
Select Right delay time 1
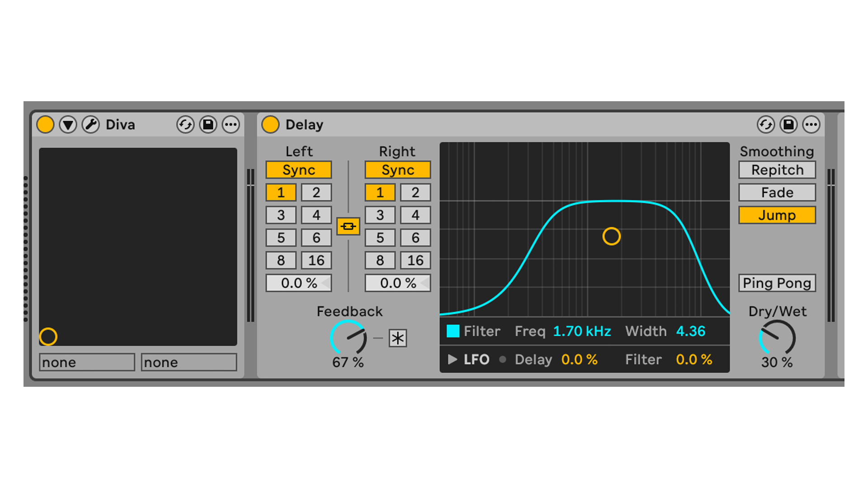coord(380,192)
